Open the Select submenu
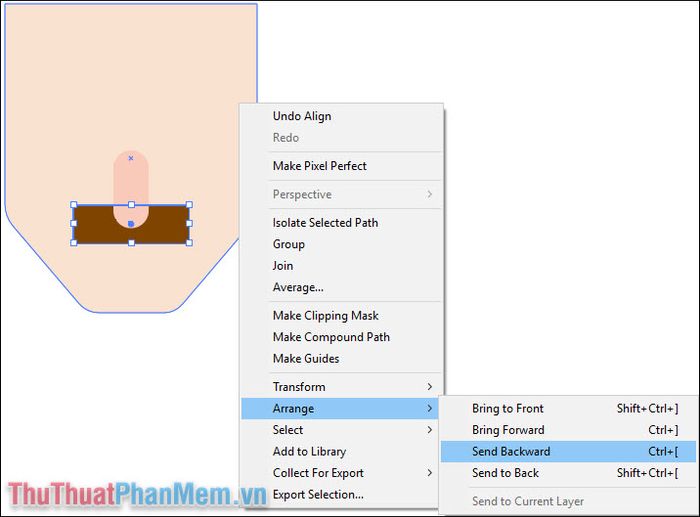The width and height of the screenshot is (700, 517). coord(340,430)
